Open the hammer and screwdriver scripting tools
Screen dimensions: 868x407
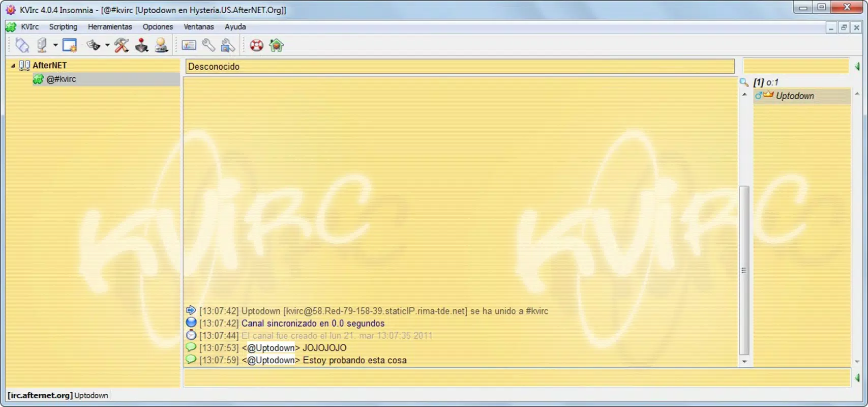pyautogui.click(x=122, y=45)
